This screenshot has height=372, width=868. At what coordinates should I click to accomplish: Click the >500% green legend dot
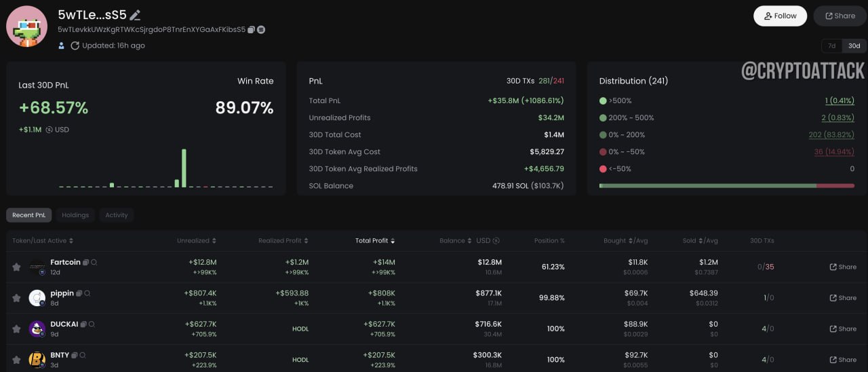click(x=603, y=100)
